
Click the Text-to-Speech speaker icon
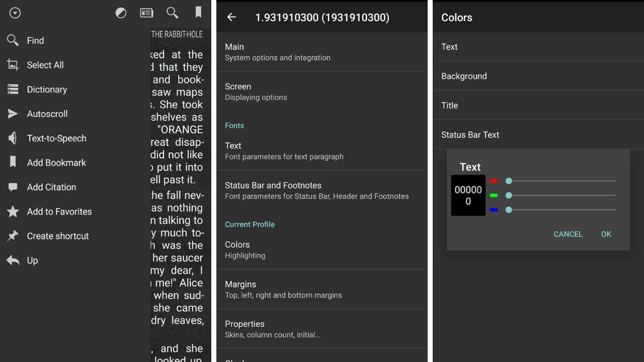pyautogui.click(x=13, y=138)
